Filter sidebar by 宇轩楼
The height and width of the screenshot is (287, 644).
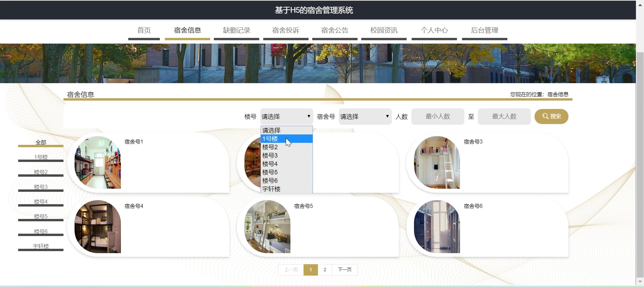(x=41, y=246)
